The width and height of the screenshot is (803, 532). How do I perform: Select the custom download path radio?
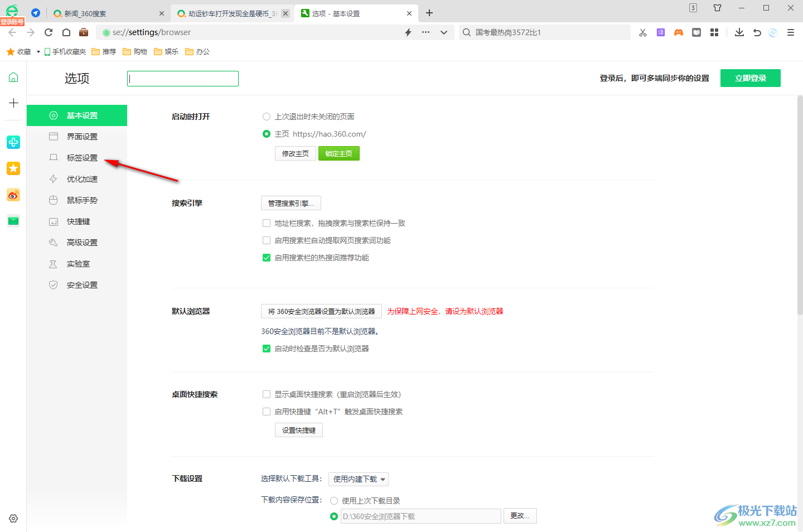(334, 516)
